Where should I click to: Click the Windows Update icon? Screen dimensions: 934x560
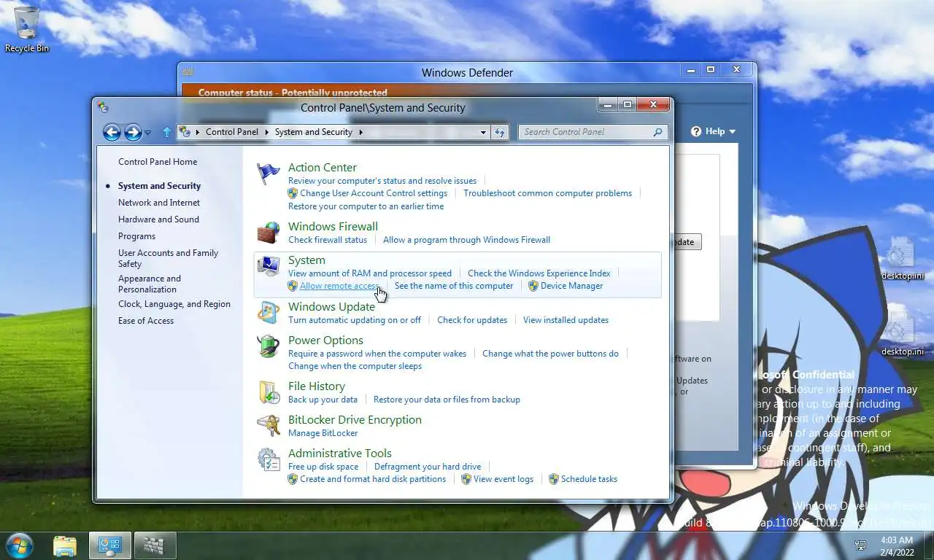pos(269,313)
